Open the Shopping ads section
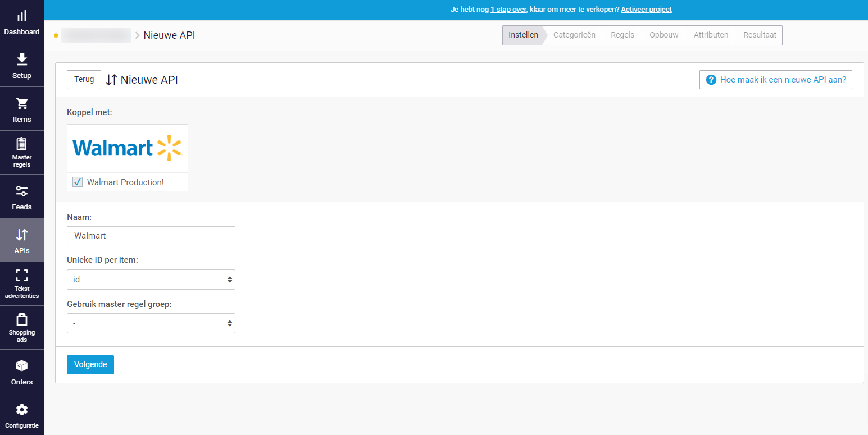 point(21,327)
